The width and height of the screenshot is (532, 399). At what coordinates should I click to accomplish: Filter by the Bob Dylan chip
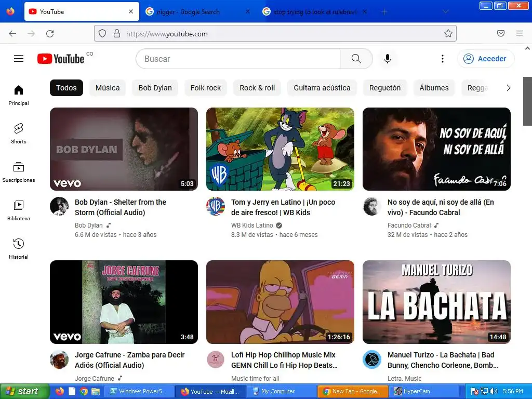(x=155, y=88)
